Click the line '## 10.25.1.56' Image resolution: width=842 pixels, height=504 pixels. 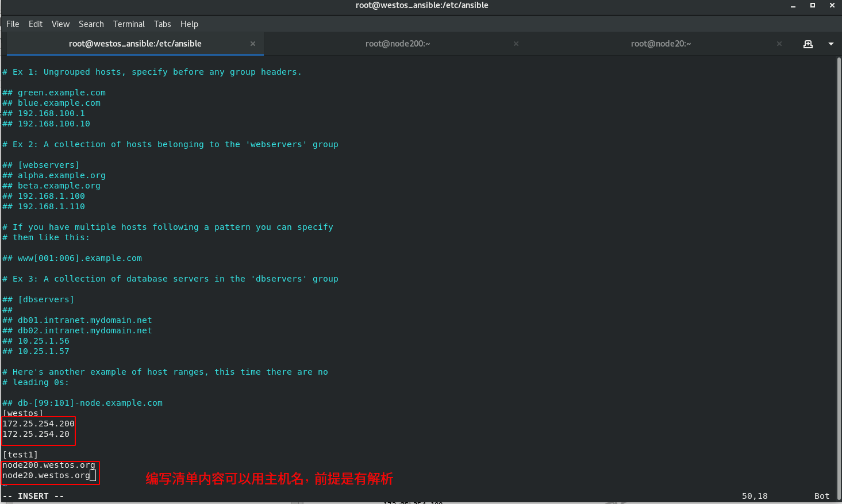click(36, 341)
